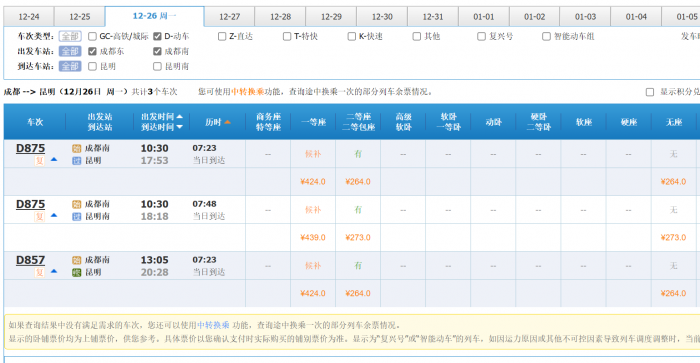Click the 复 badge on D875 arriving 17:53
Viewport: 700px width, 363px height.
[40, 161]
